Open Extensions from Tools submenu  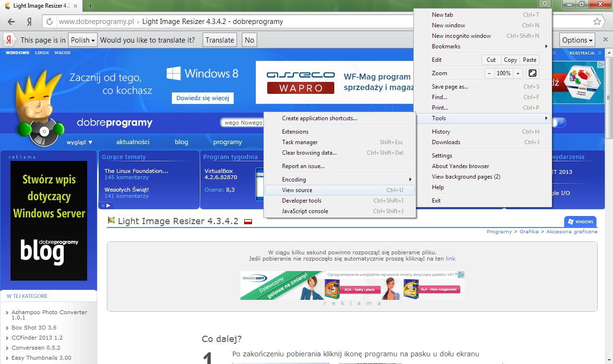(x=340, y=132)
